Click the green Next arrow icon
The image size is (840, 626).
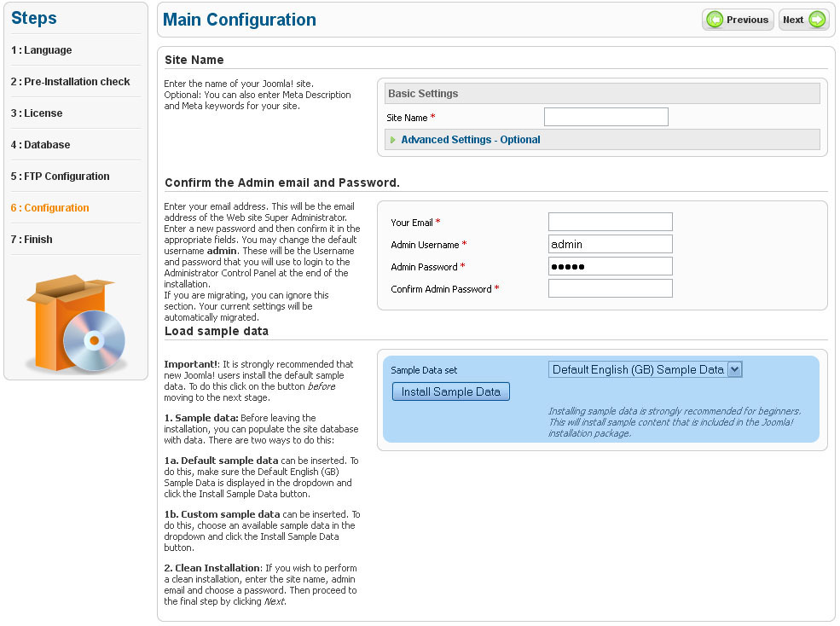[x=817, y=20]
